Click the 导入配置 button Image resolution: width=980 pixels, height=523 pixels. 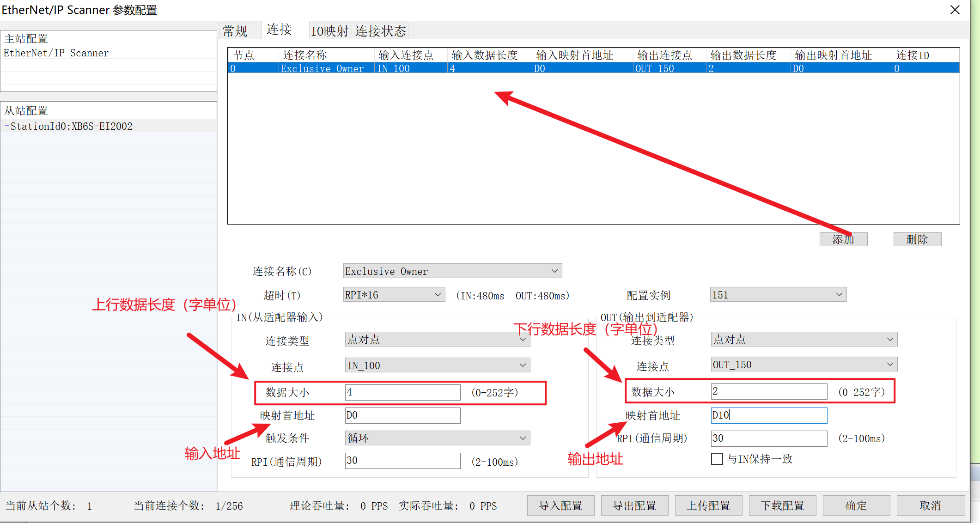click(561, 505)
